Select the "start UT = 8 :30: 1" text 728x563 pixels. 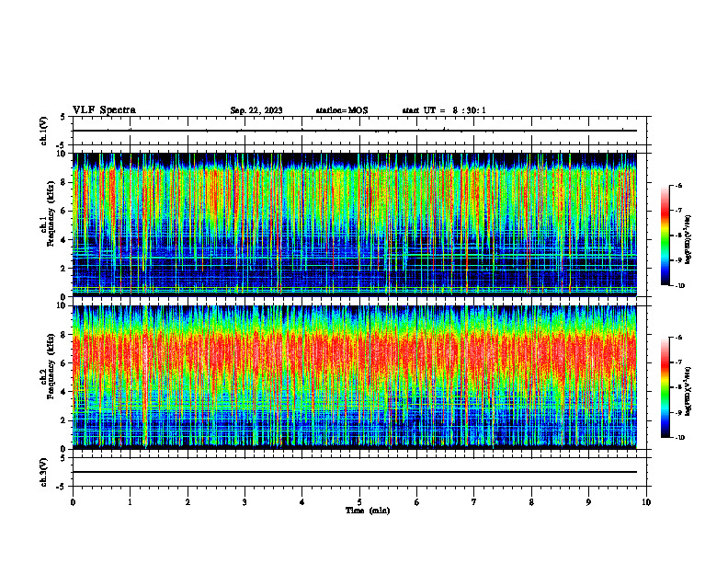tap(444, 110)
